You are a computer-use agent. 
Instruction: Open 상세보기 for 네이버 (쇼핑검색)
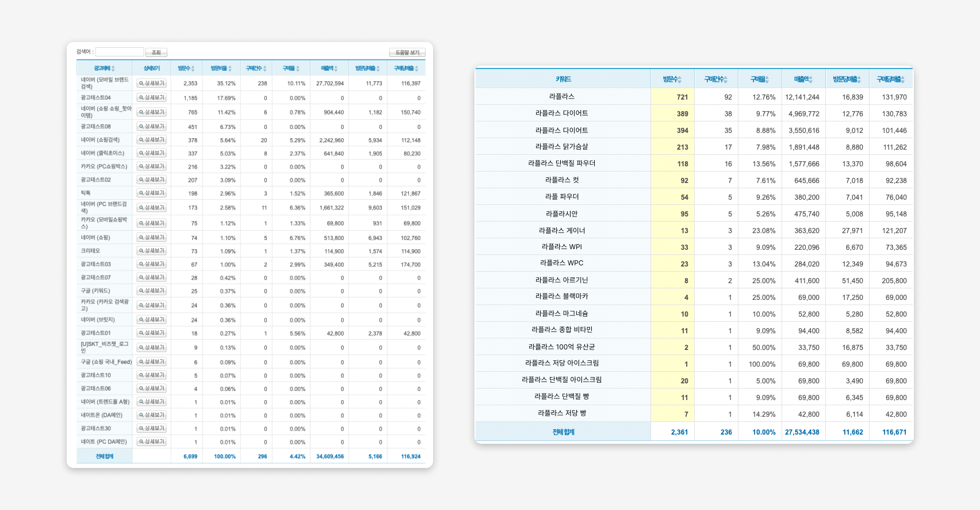pyautogui.click(x=151, y=140)
